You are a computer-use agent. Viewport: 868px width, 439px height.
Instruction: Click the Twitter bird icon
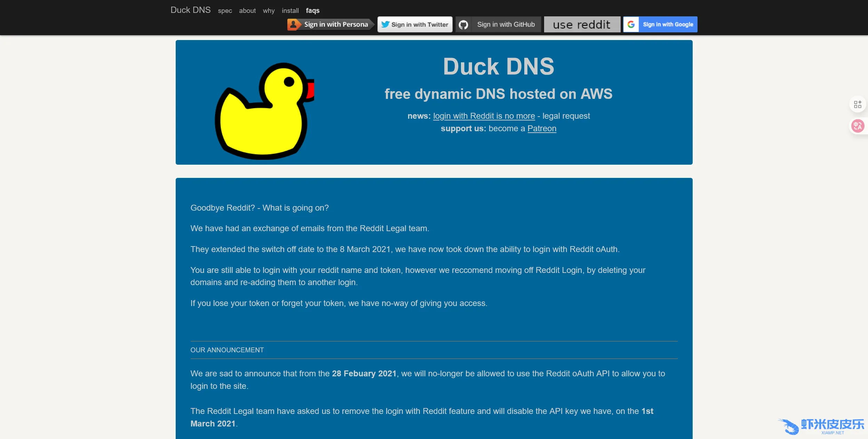385,24
